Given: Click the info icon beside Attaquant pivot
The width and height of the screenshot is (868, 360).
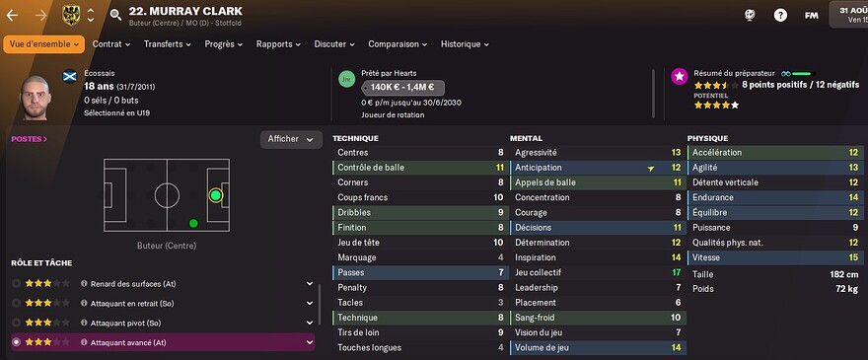Looking at the screenshot, I should click(84, 323).
